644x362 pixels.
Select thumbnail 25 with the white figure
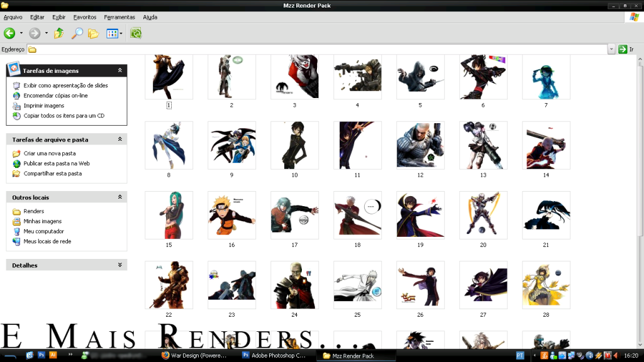(357, 285)
